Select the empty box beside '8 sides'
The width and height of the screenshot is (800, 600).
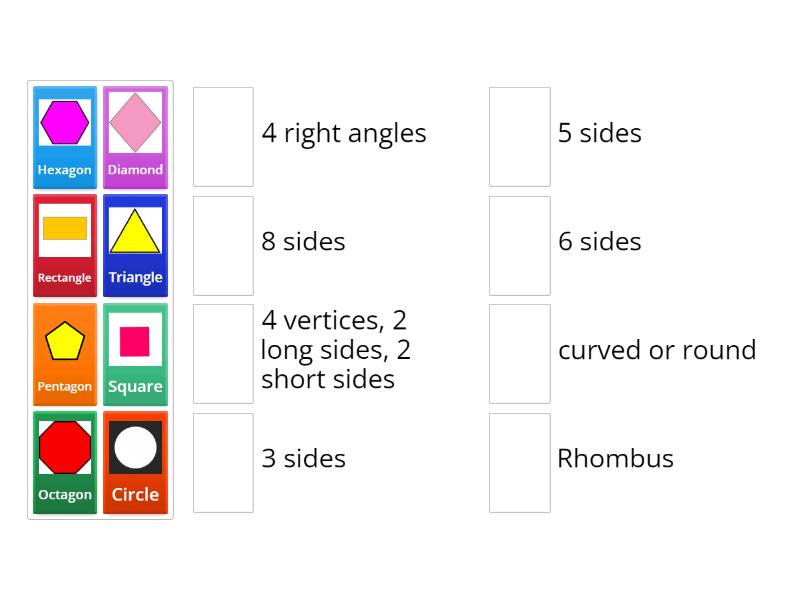tap(222, 244)
